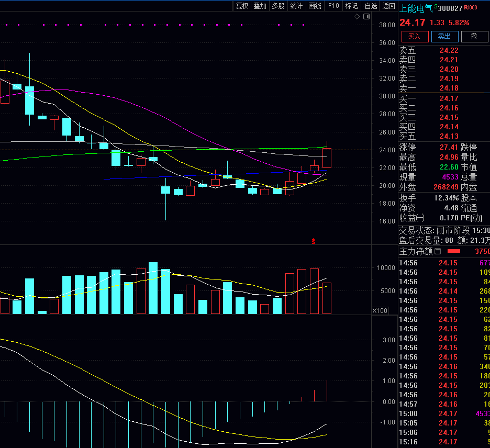Screen dimensions: 490x448
Task: Activate the 画线 drawing tool
Action: click(315, 6)
